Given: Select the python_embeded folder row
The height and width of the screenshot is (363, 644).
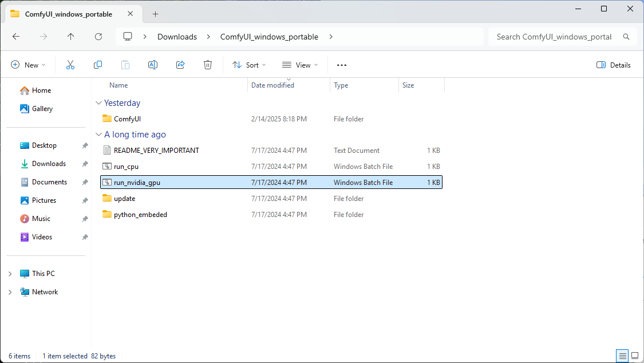Looking at the screenshot, I should pos(271,214).
